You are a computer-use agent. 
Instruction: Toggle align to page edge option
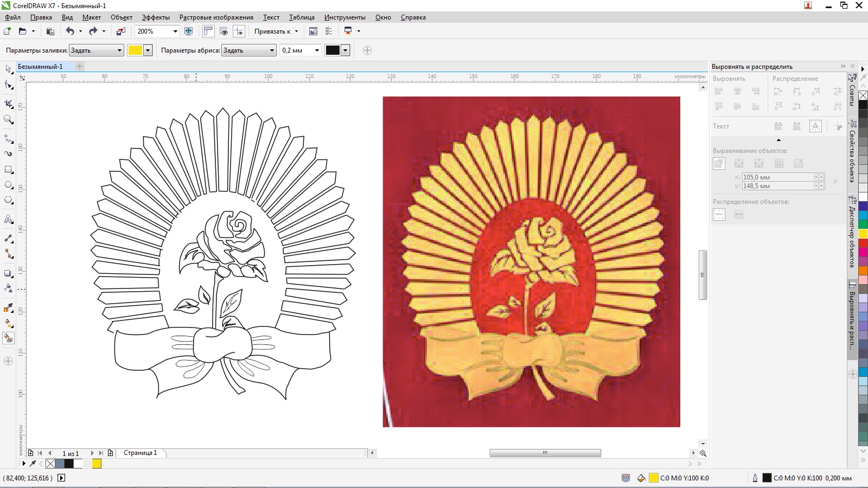739,163
